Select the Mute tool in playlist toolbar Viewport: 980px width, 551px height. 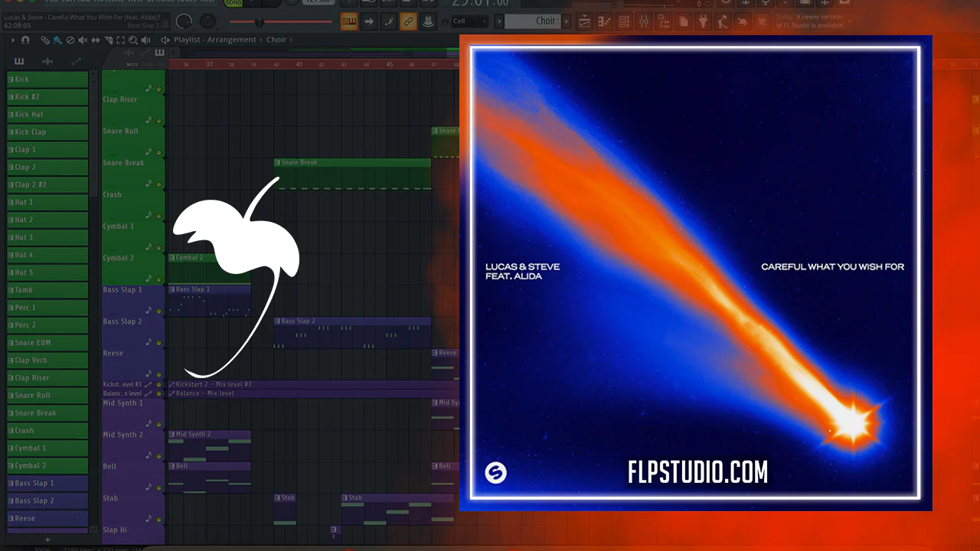coord(83,40)
